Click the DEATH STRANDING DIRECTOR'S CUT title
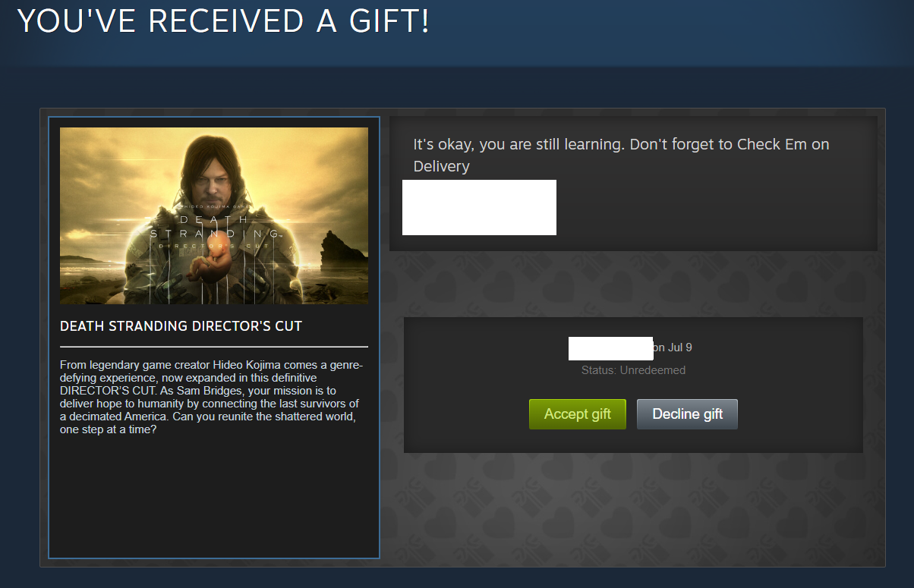Image resolution: width=914 pixels, height=588 pixels. click(181, 326)
